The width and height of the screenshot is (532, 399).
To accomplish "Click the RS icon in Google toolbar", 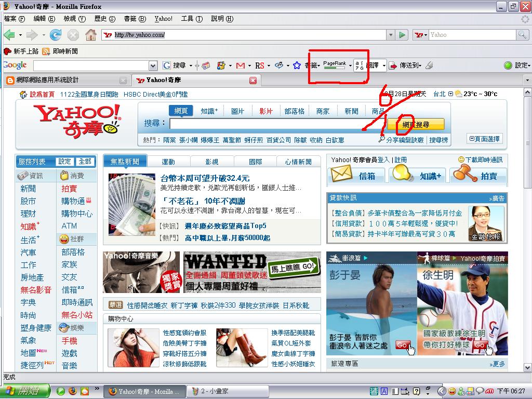I will pyautogui.click(x=260, y=65).
